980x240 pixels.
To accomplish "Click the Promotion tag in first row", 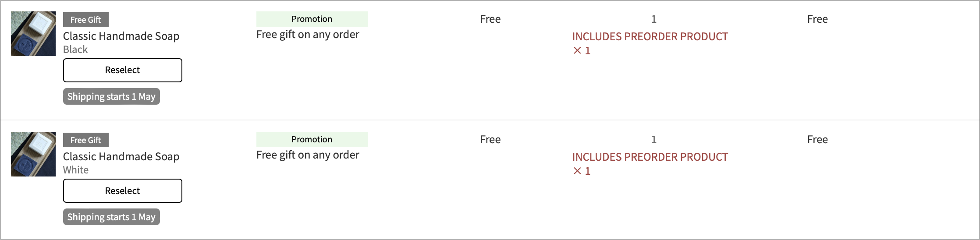I will point(312,19).
